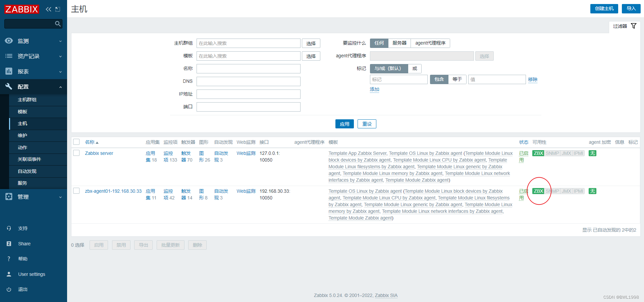The height and width of the screenshot is (302, 644).
Task: Click the power icon for 退出
Action: [x=9, y=289]
